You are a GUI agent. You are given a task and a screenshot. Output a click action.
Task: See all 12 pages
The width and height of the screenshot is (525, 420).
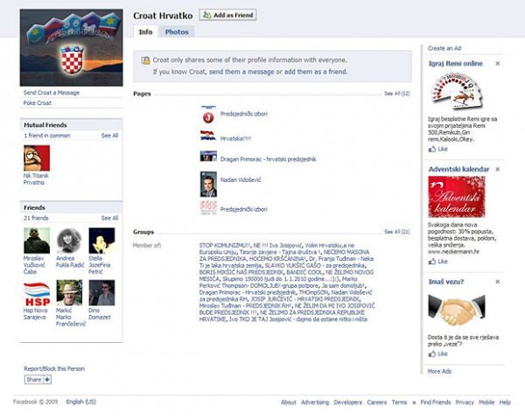397,94
